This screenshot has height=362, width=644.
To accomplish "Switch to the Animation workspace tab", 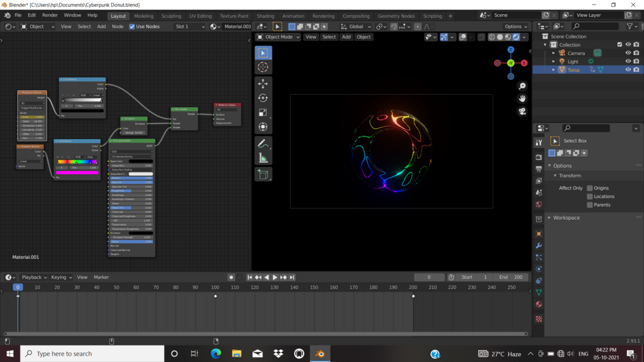I will 293,16.
